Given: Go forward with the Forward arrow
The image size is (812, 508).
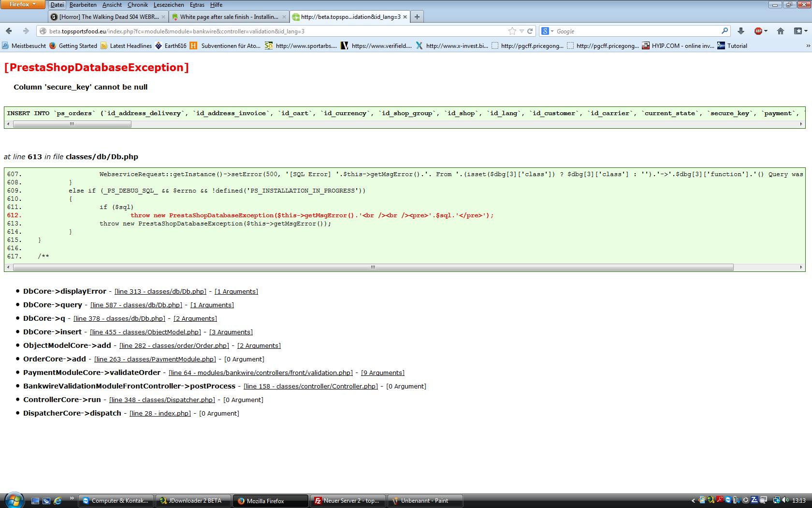Looking at the screenshot, I should point(26,31).
